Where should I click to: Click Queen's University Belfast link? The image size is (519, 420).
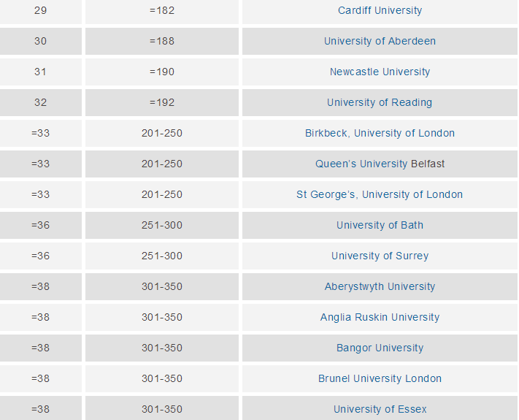(380, 164)
